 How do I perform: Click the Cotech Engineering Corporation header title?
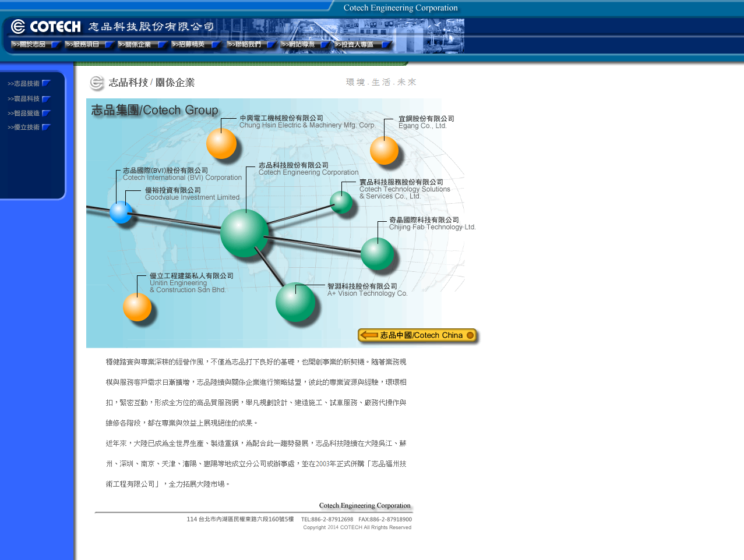[401, 8]
